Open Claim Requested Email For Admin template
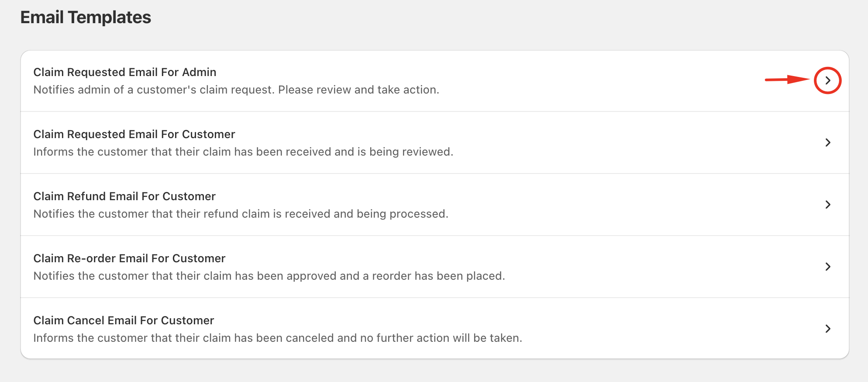Viewport: 868px width, 382px height. click(125, 72)
